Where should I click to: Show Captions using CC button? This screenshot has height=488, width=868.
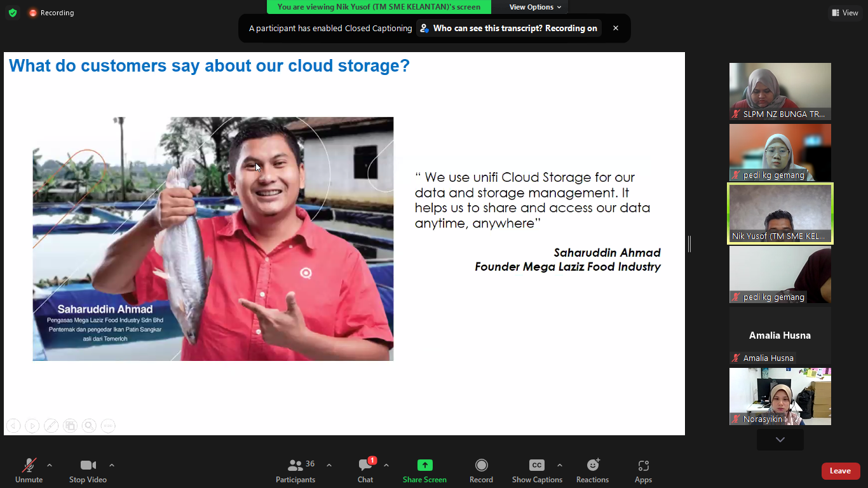pos(537,471)
